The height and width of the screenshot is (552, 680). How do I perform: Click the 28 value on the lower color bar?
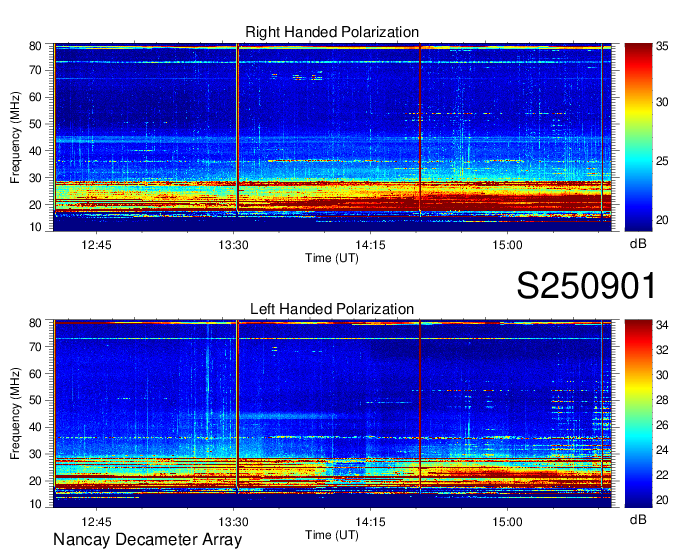(x=662, y=400)
